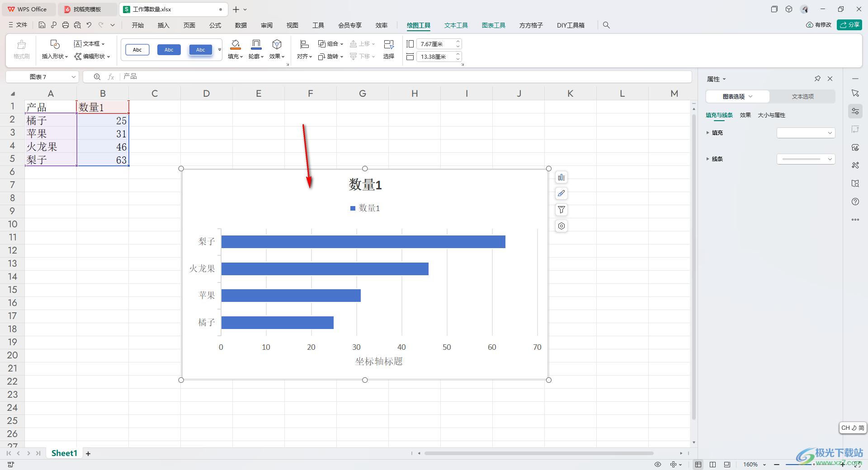Screen dimensions: 868x470
Task: Click the search magnifier in the ribbon
Action: tap(606, 25)
